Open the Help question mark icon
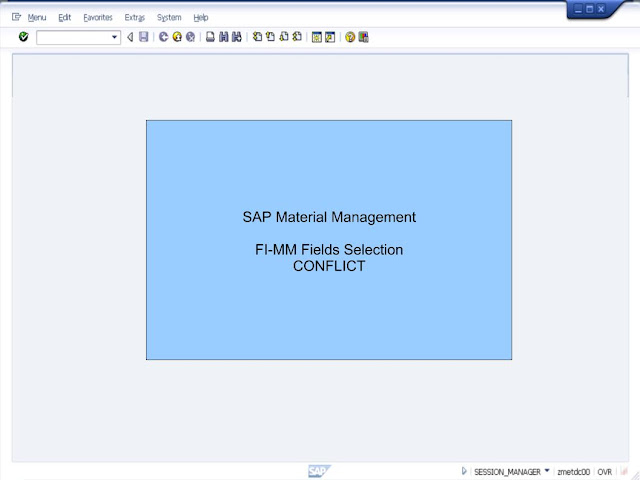Viewport: 640px width, 480px height. point(350,37)
